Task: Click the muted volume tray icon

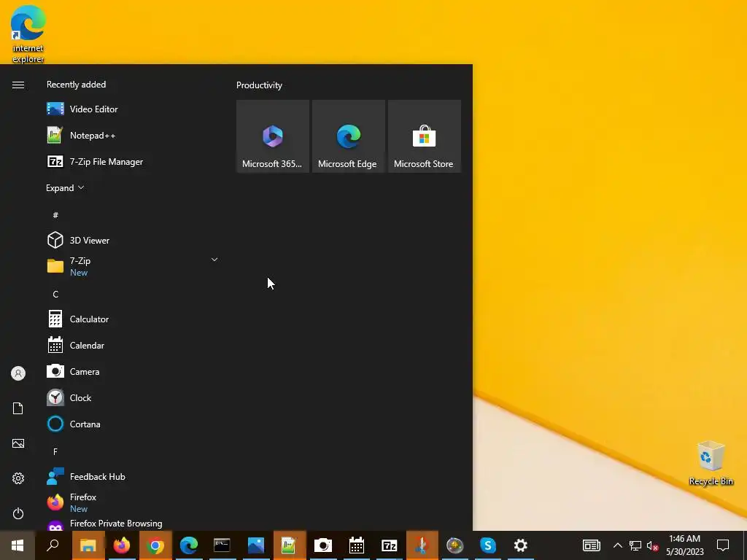Action: tap(653, 545)
